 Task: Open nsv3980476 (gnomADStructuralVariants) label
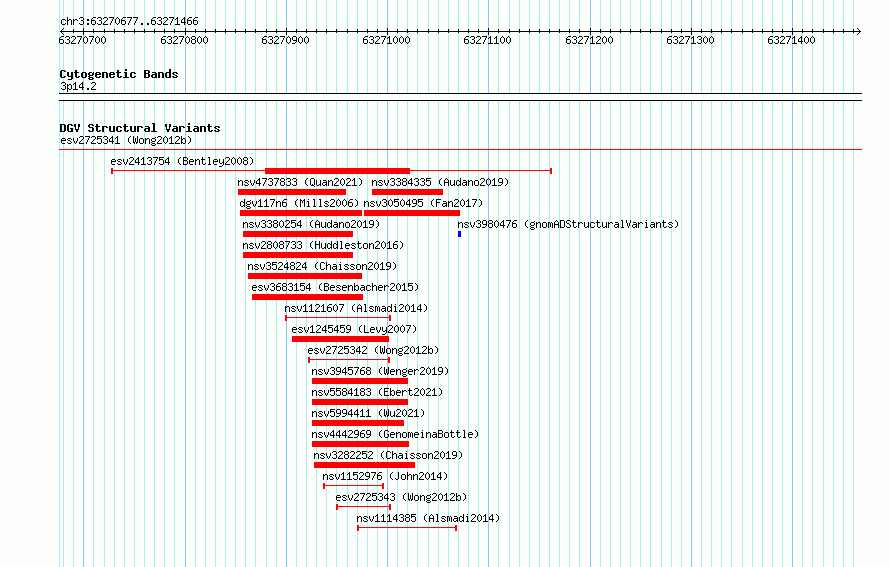(x=568, y=224)
